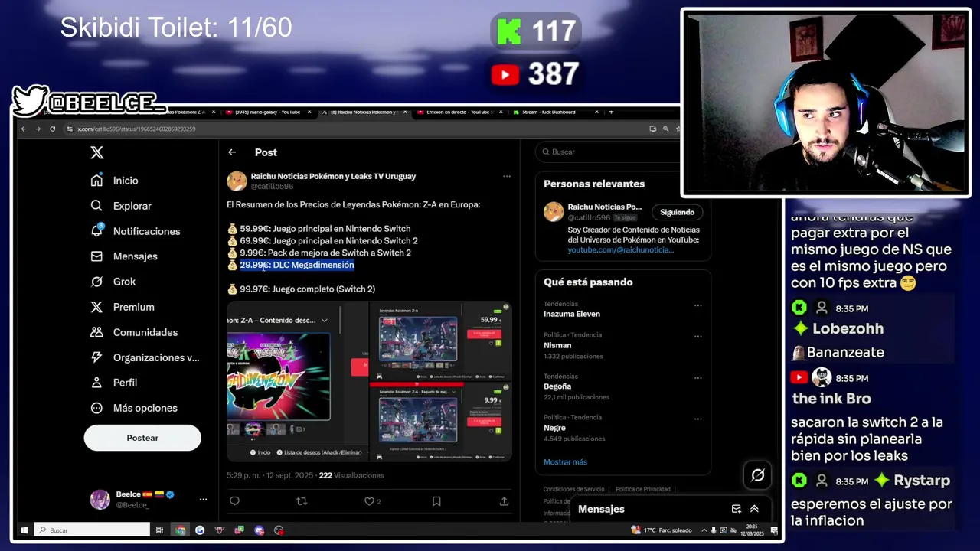The image size is (980, 551).
Task: Like the post with the heart icon
Action: tap(369, 501)
